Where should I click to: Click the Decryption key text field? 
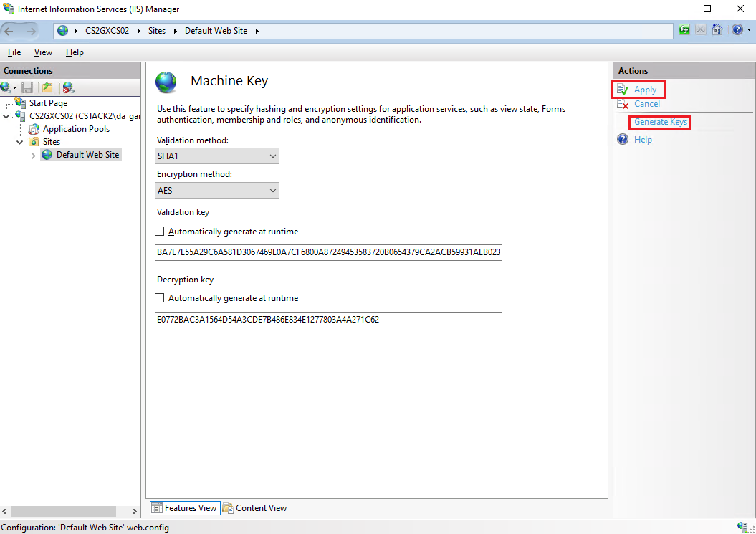[x=328, y=320]
